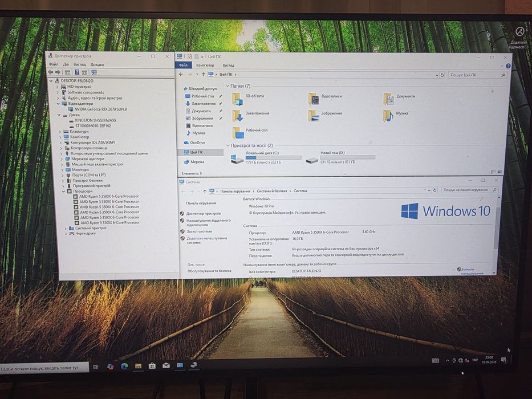Click Панель керування breadcrumb in System window
The width and height of the screenshot is (532, 399).
tap(235, 191)
